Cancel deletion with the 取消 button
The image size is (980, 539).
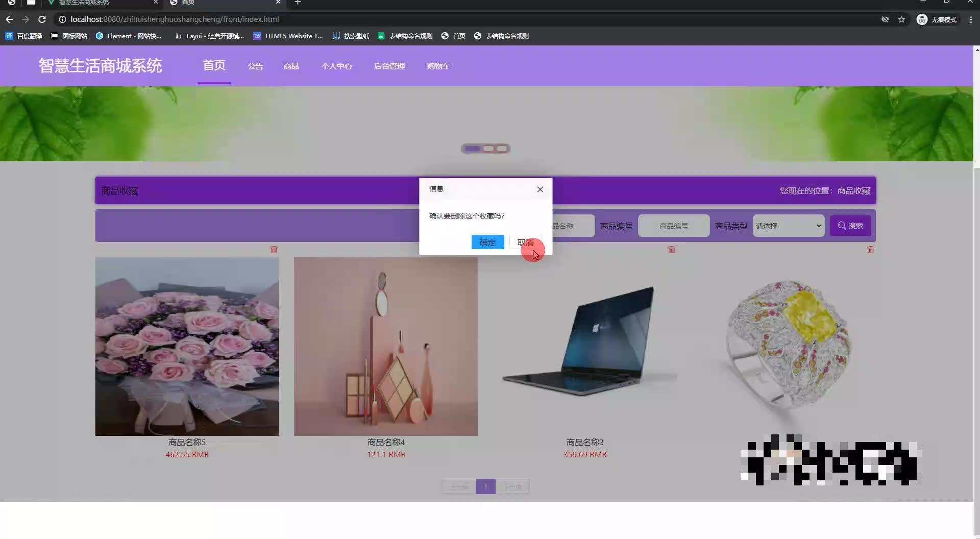click(526, 242)
